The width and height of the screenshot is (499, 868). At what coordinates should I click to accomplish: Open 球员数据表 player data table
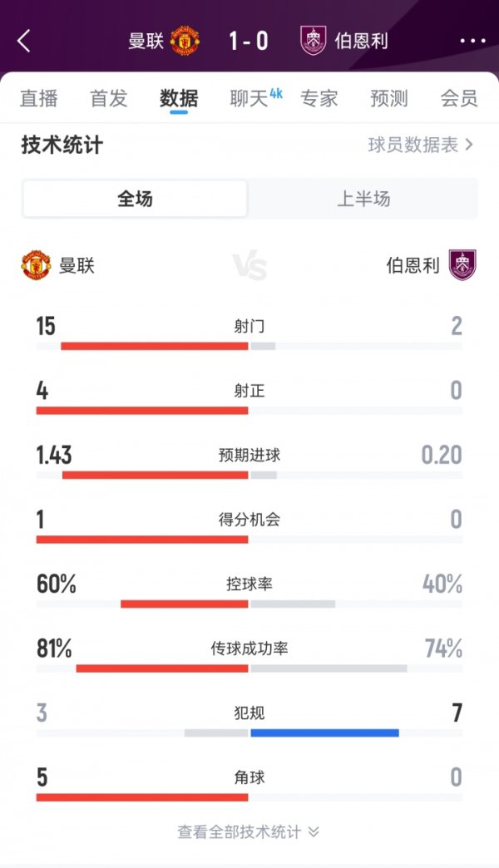pos(420,145)
